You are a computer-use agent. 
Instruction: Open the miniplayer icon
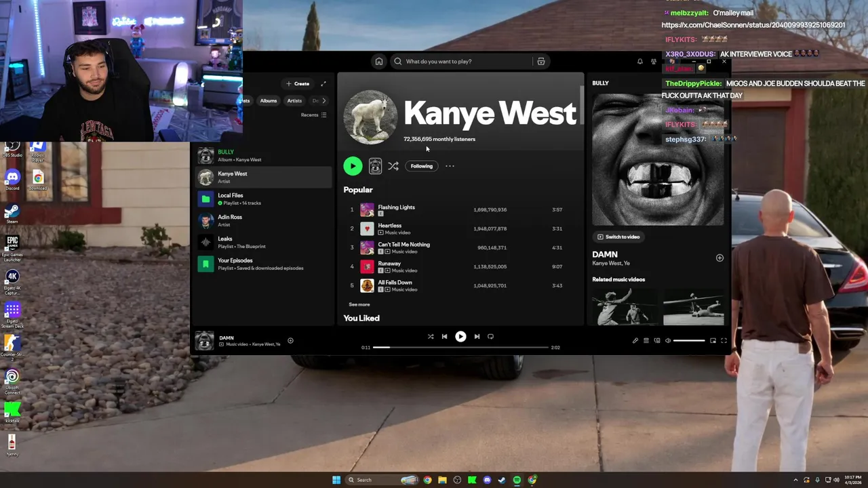click(x=713, y=340)
